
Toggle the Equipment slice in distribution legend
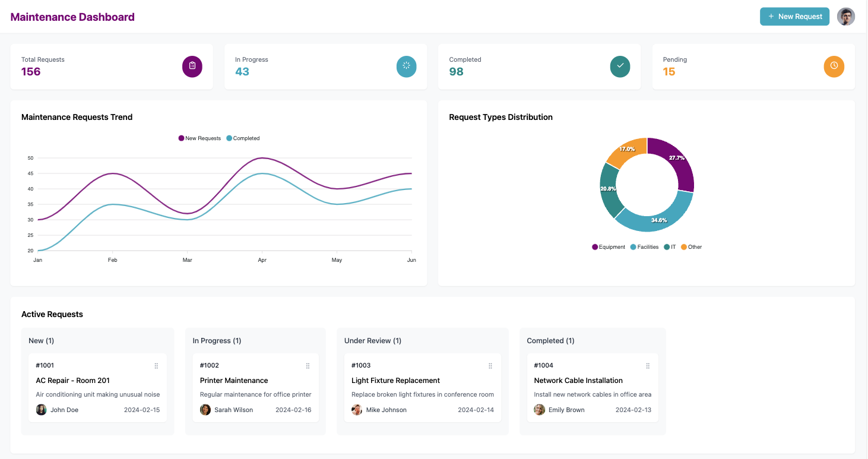point(608,247)
